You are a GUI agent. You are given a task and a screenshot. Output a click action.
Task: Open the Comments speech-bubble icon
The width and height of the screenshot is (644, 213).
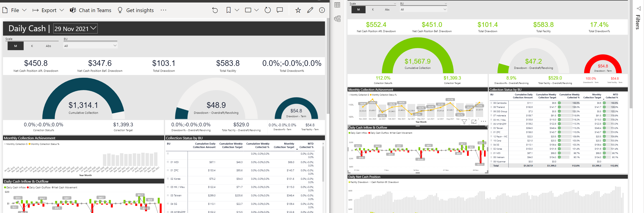click(x=280, y=10)
